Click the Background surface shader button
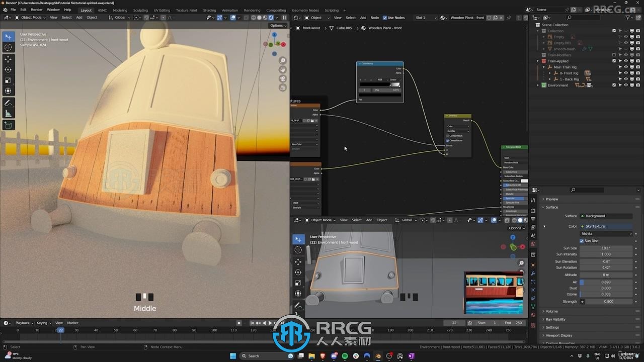 coord(606,216)
